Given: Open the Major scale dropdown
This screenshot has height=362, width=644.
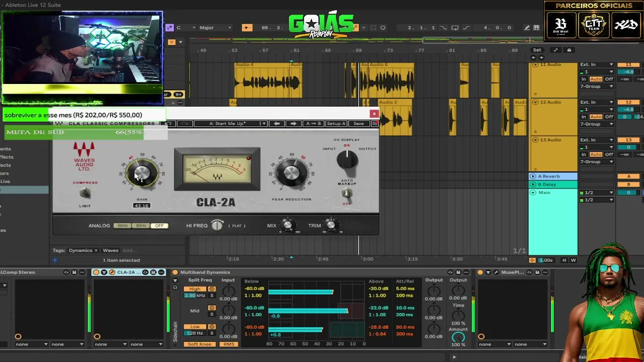Looking at the screenshot, I should click(x=215, y=28).
